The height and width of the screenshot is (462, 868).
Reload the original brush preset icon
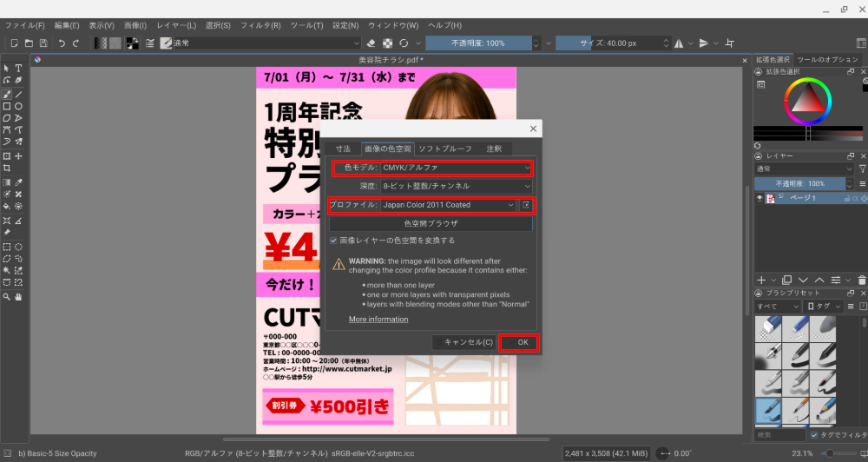tap(404, 43)
